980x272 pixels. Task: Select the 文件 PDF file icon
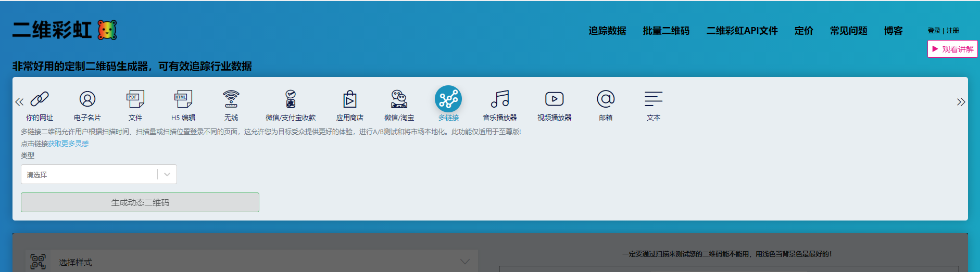135,99
